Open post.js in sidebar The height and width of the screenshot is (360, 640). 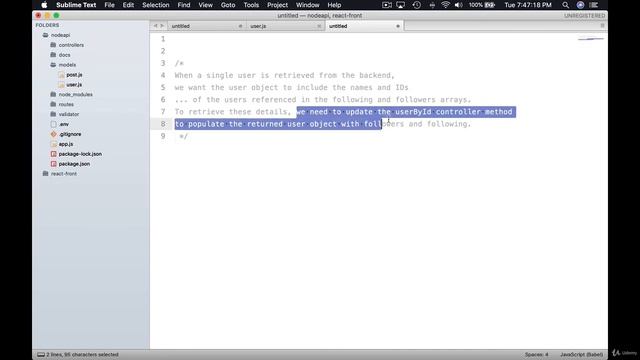pyautogui.click(x=74, y=75)
